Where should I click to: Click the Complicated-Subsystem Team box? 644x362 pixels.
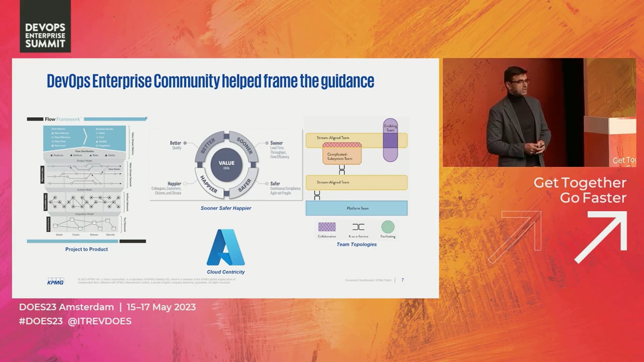tap(342, 154)
